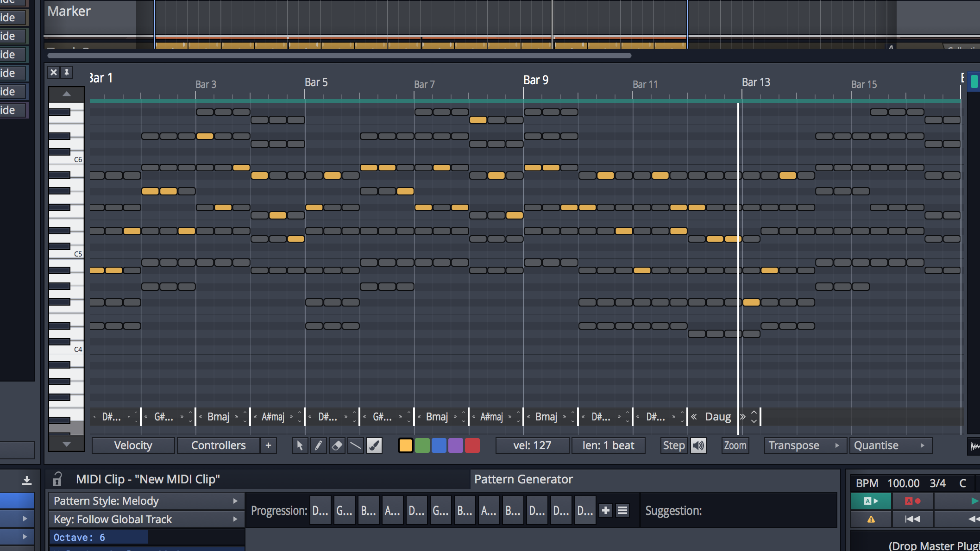Screen dimensions: 980x551
Task: Toggle Step entry mode
Action: point(673,445)
